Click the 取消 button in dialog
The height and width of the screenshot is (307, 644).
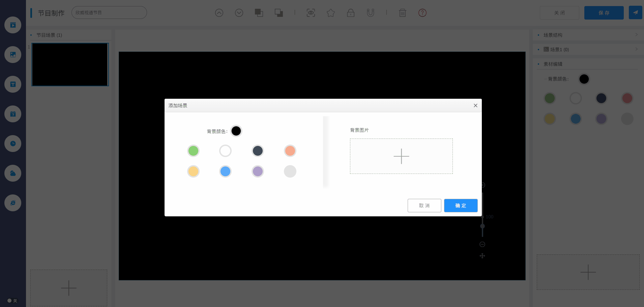(424, 206)
